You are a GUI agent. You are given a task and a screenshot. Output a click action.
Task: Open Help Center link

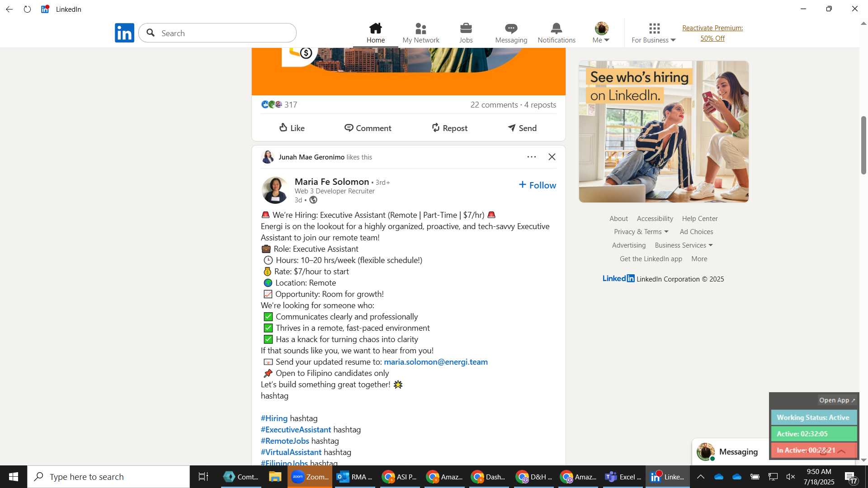(699, 219)
